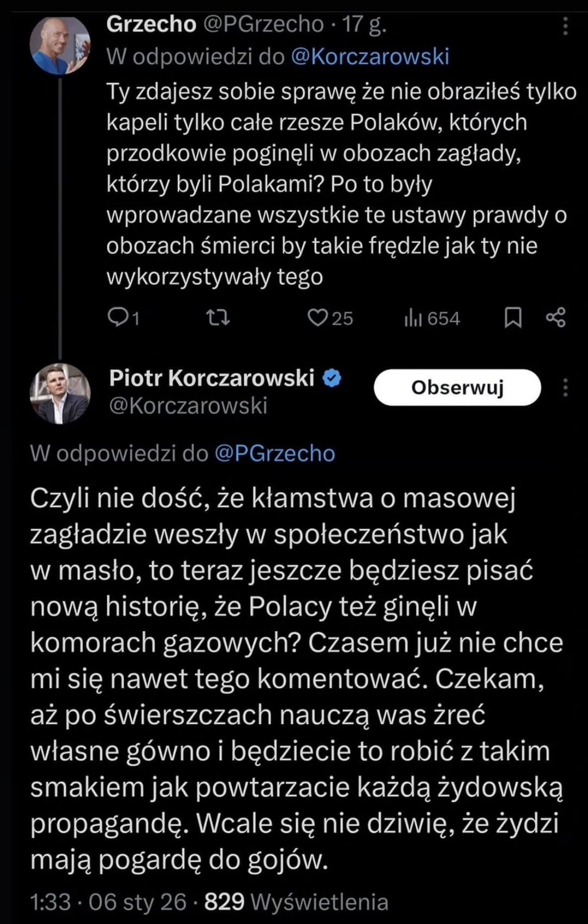588x924 pixels.
Task: Open the blue @PGrzecho mention link
Action: pyautogui.click(x=275, y=454)
